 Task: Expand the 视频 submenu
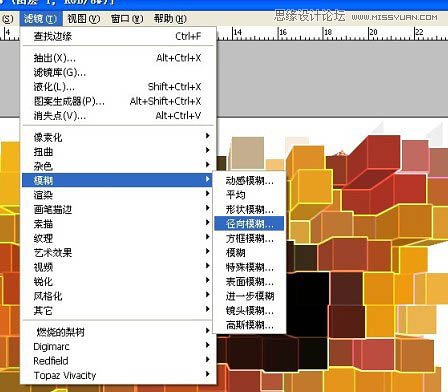point(118,267)
